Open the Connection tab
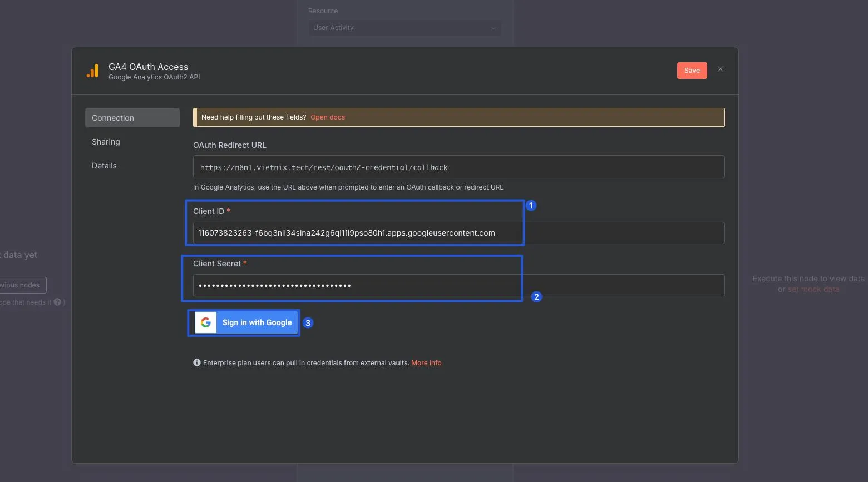Screen dimensions: 868x482 click(132, 118)
